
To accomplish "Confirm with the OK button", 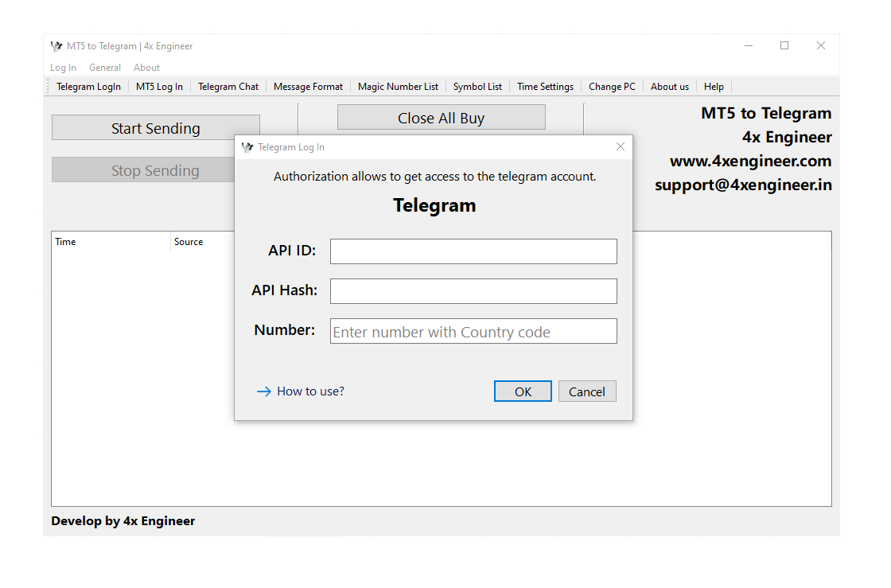I will coord(523,391).
